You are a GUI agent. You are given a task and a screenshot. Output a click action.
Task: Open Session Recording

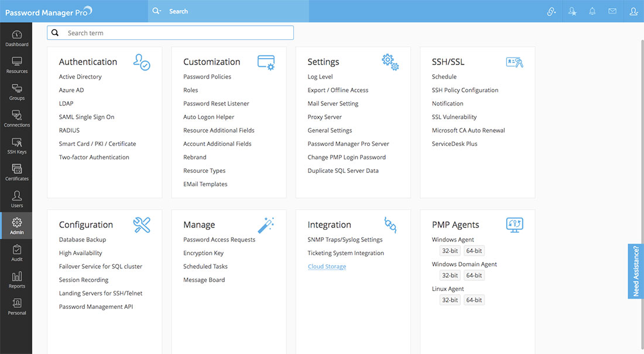[84, 280]
